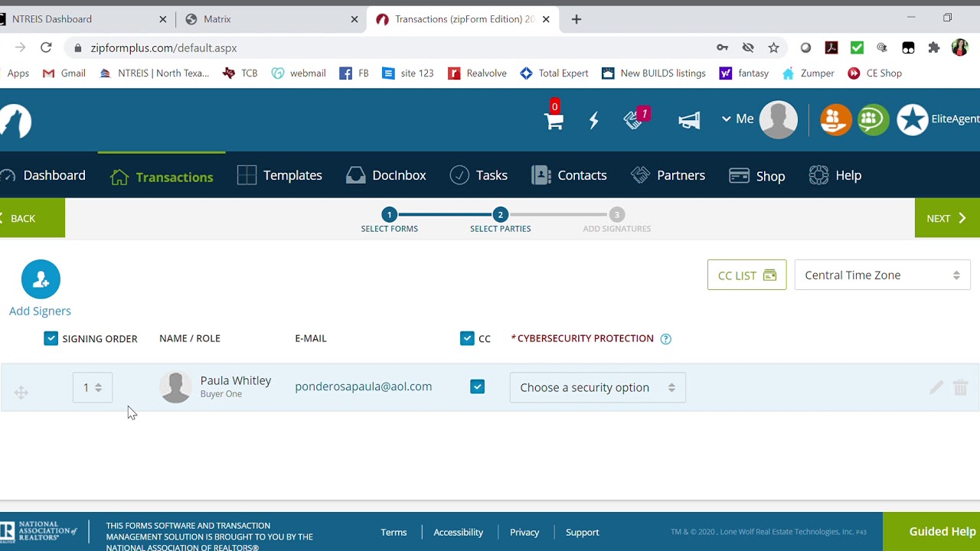This screenshot has height=551, width=980.
Task: Bookmark this page with the star icon
Action: click(x=773, y=47)
